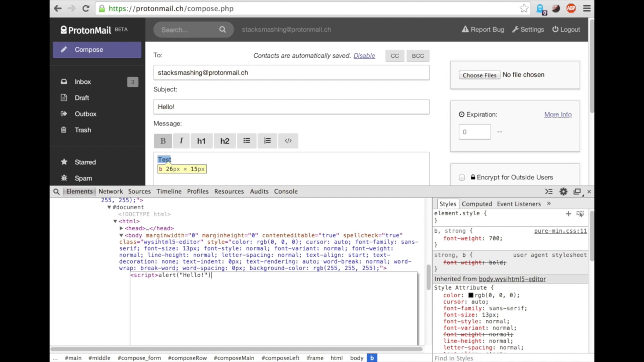
Task: Switch to the Network tab
Action: point(111,191)
